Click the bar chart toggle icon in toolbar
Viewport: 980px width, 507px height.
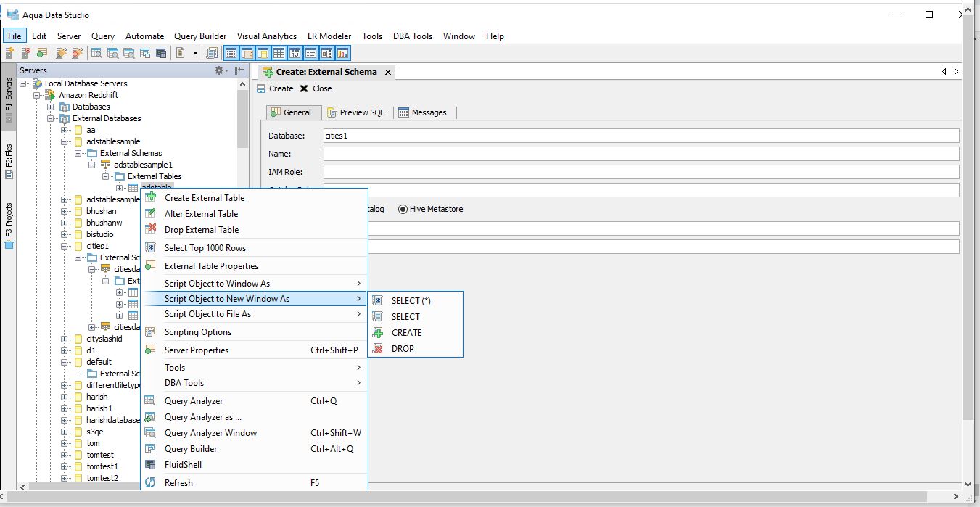[x=342, y=53]
